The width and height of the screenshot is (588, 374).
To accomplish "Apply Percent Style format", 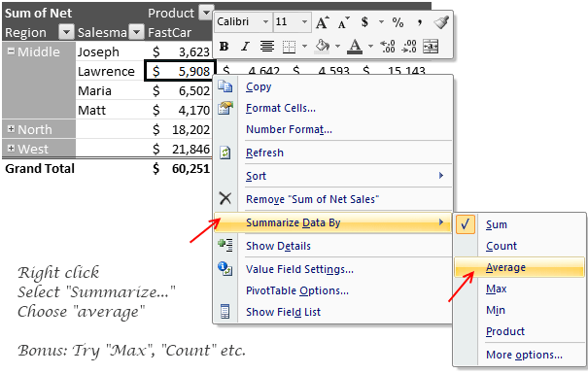I will tap(398, 22).
